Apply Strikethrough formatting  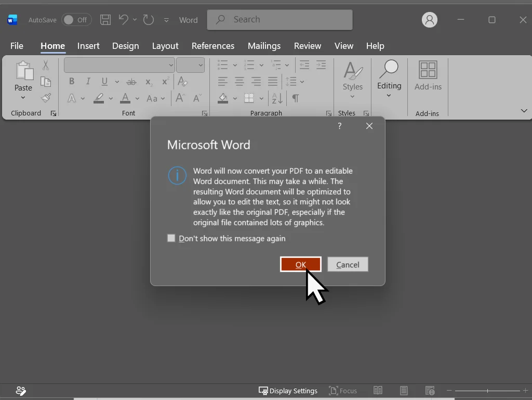click(131, 82)
